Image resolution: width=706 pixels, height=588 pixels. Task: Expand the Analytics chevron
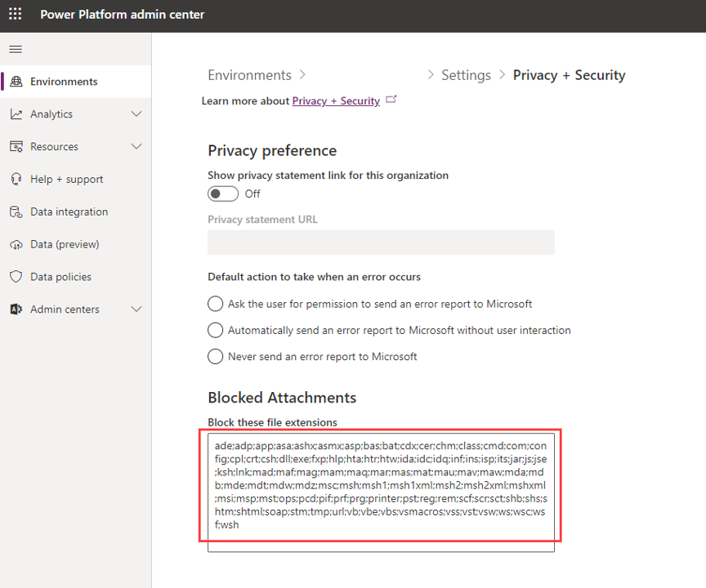coord(136,114)
